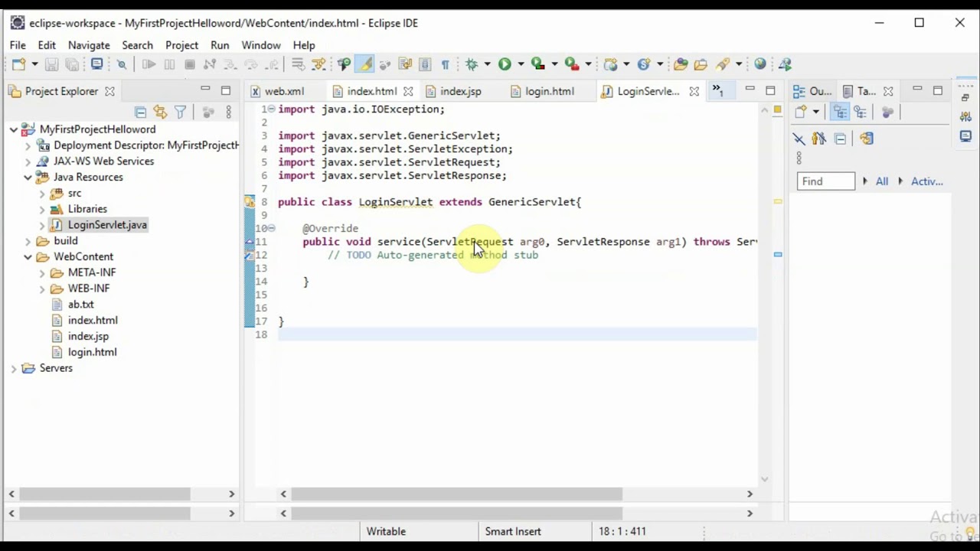Click the Project Explorer view menu dots

click(228, 112)
